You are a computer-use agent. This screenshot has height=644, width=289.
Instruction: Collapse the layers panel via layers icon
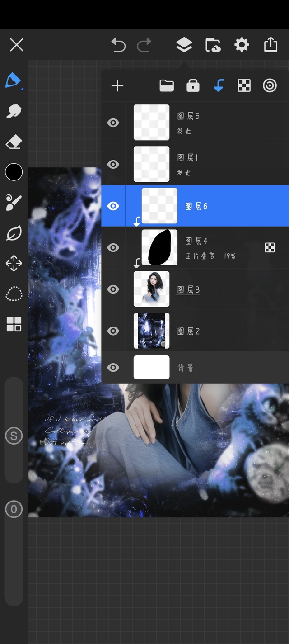coord(184,45)
